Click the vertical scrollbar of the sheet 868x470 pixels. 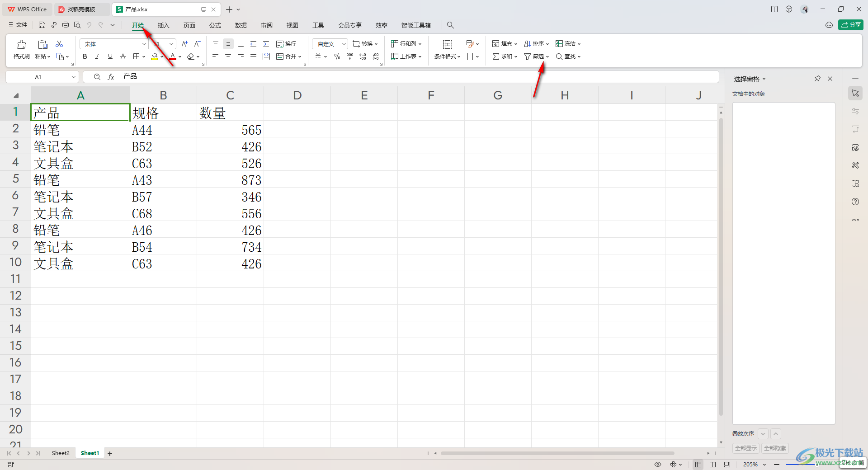coord(721,267)
